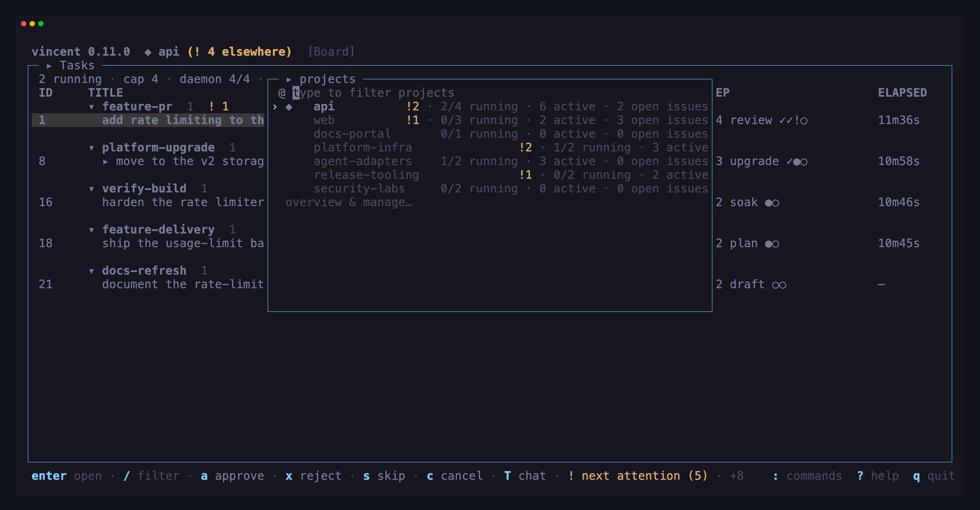Click the projects popup triangle icon
This screenshot has width=980, height=510.
[289, 79]
